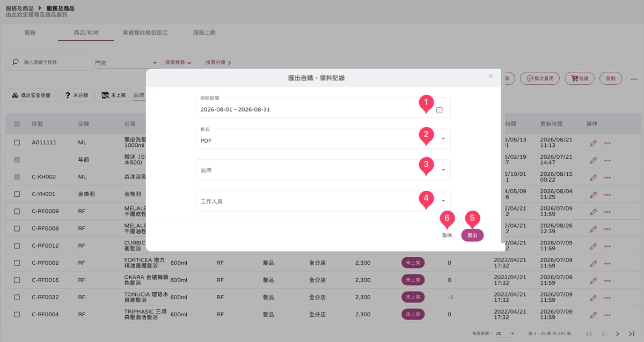The image size is (644, 342).
Task: Open more actions for row C-RF0022
Action: tap(608, 298)
